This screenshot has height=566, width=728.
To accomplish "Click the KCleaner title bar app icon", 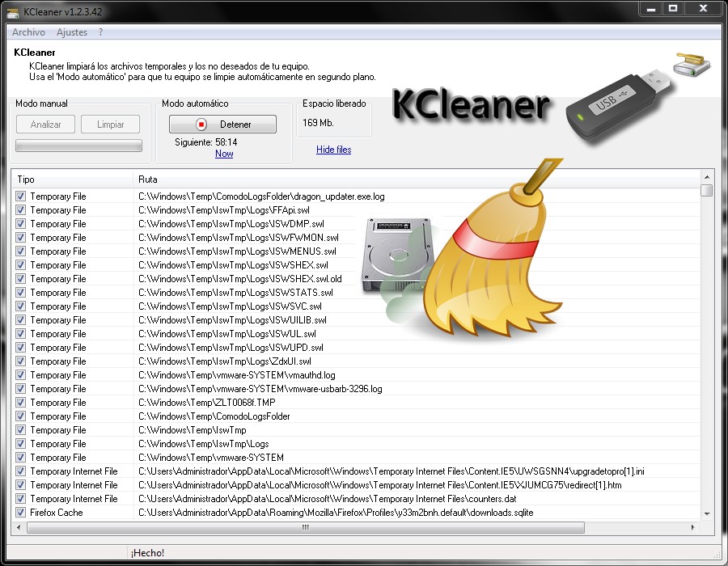I will [x=13, y=12].
